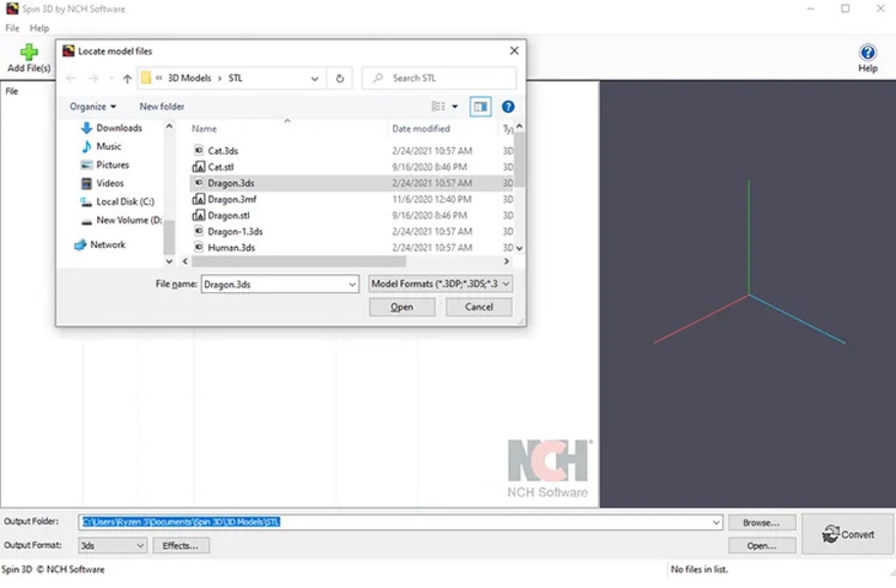Select the Videos icon in sidebar
896x588 pixels.
[x=87, y=183]
